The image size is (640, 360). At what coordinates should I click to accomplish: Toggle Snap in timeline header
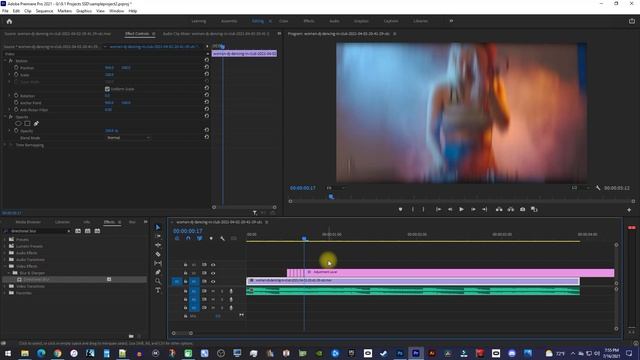[188, 238]
